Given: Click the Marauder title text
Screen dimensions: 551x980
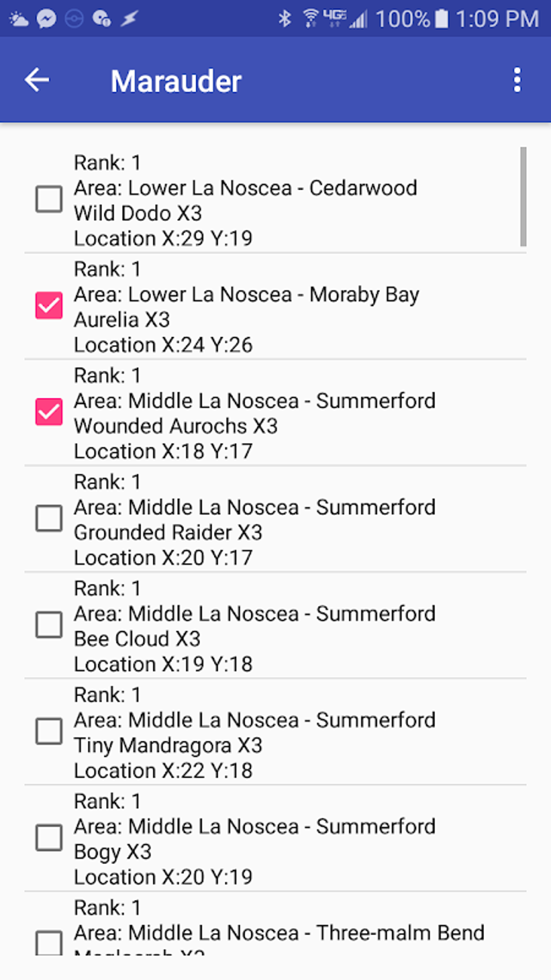Looking at the screenshot, I should [176, 81].
